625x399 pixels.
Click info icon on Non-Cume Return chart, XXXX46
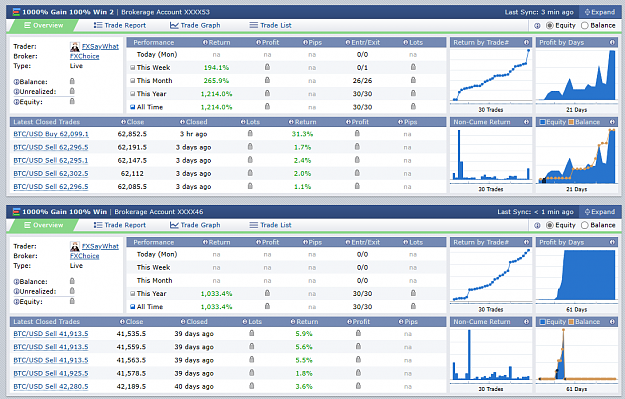(x=526, y=322)
